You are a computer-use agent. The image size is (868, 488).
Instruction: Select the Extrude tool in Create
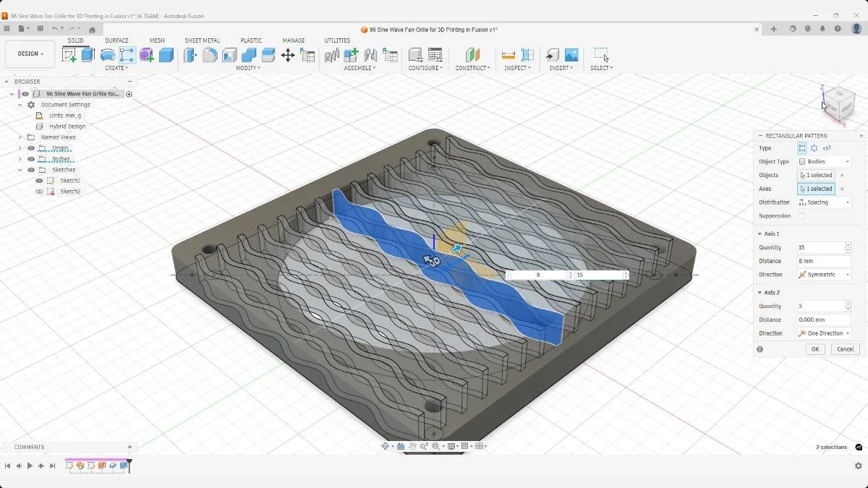coord(88,55)
